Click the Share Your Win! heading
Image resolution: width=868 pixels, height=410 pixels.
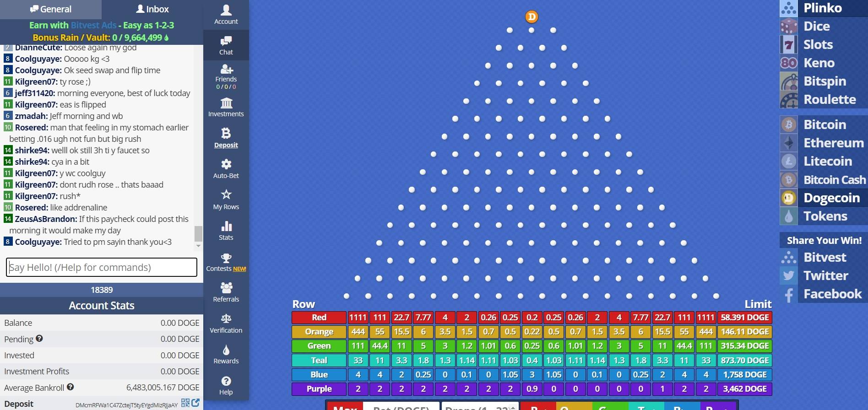[824, 240]
